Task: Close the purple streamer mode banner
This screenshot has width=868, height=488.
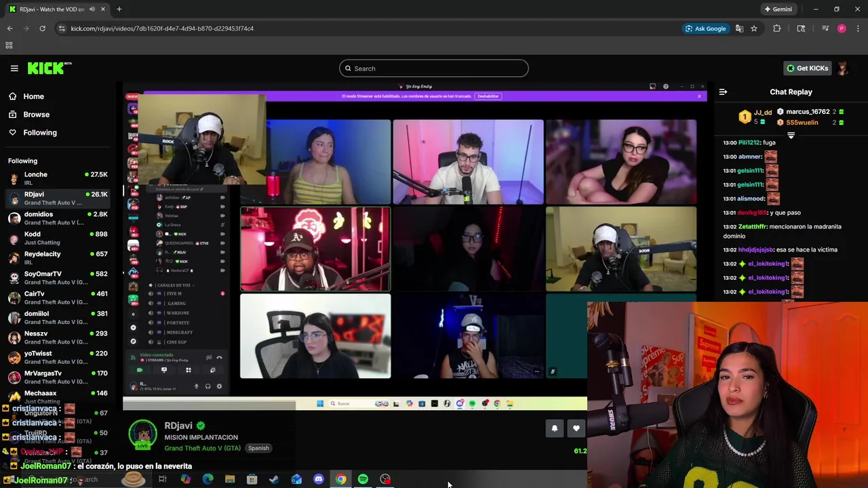Action: coord(699,96)
